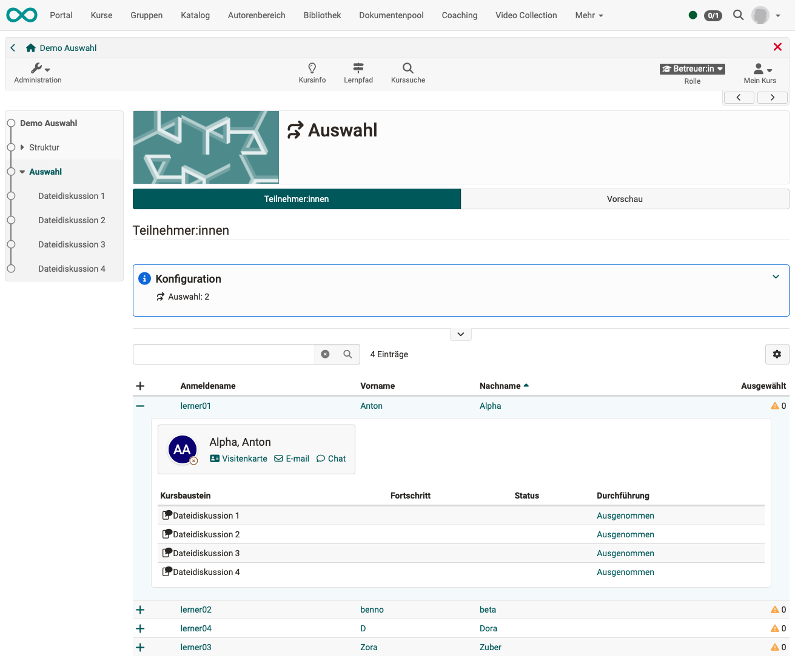This screenshot has width=795, height=672.
Task: Open the Lernpfad signpost icon
Action: pos(358,69)
